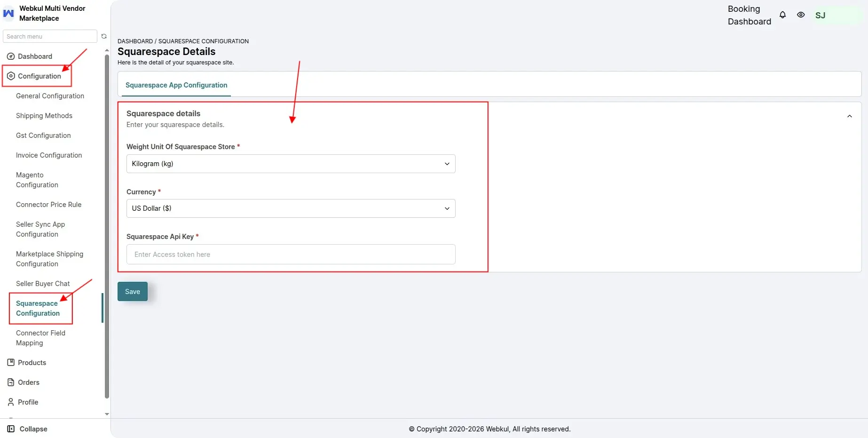Viewport: 868px width, 438px height.
Task: Click the eye preview icon in header
Action: pyautogui.click(x=801, y=15)
